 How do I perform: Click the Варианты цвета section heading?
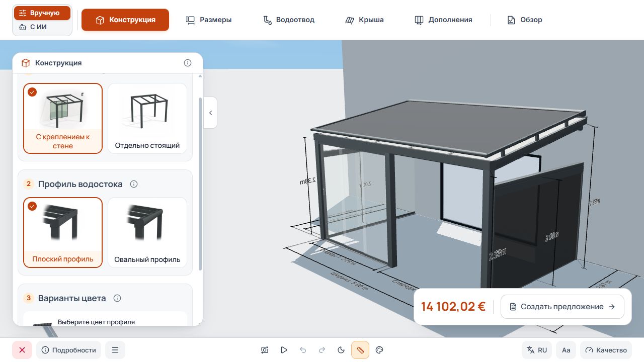click(x=72, y=298)
